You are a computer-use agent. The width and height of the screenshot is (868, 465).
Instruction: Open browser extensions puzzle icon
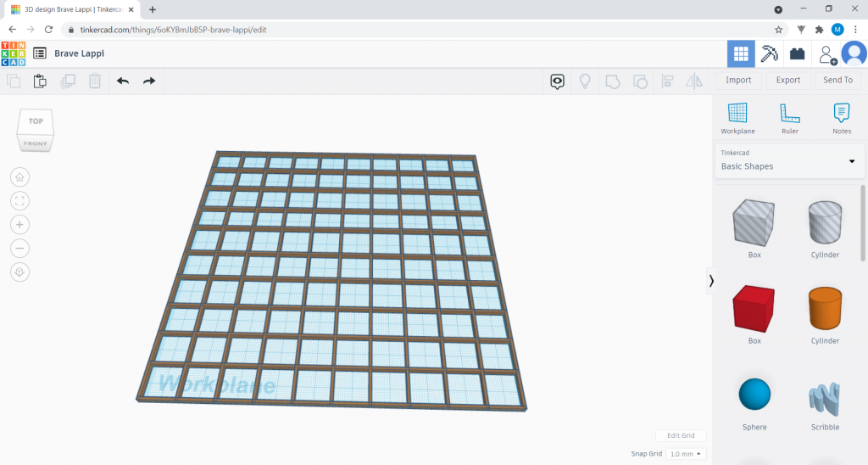[820, 30]
